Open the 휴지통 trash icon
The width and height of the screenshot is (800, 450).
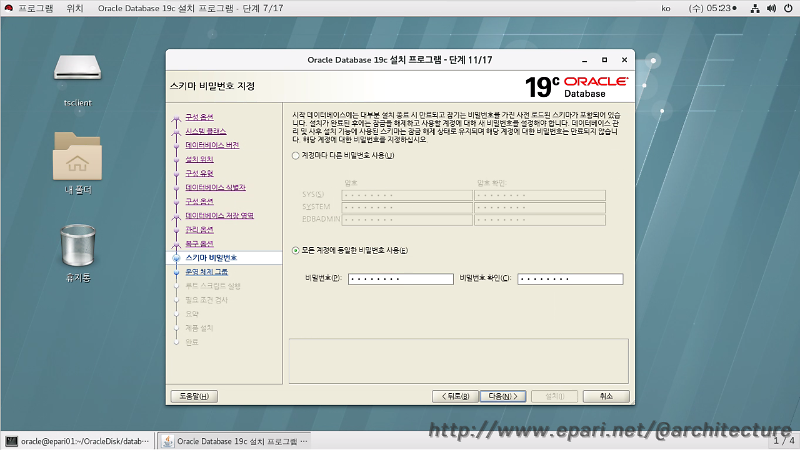pyautogui.click(x=78, y=245)
